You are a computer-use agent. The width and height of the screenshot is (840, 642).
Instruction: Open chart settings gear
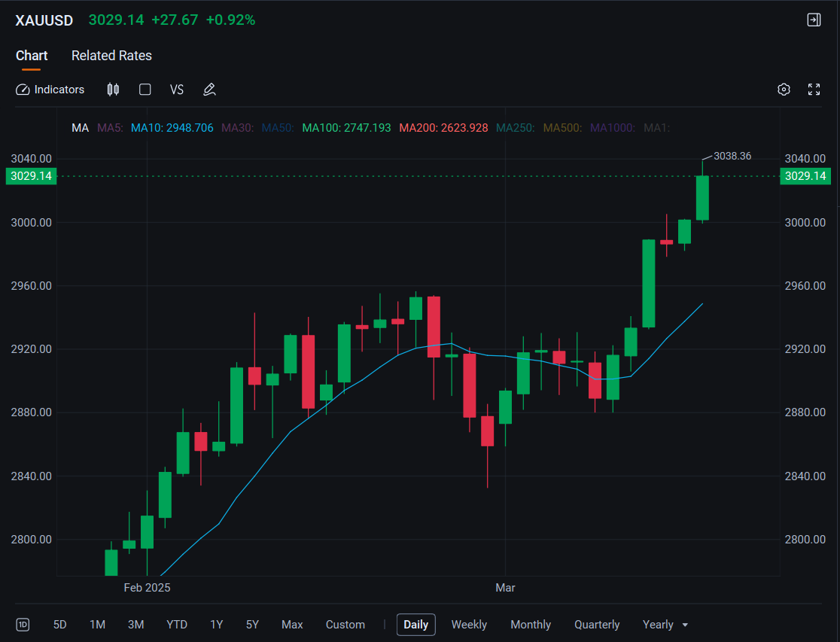click(784, 90)
